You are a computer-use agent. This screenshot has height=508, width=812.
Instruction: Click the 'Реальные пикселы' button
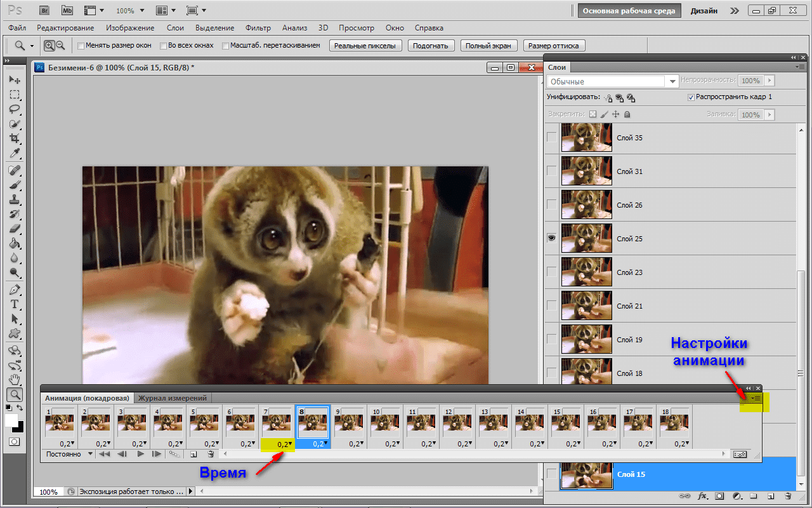pyautogui.click(x=366, y=46)
